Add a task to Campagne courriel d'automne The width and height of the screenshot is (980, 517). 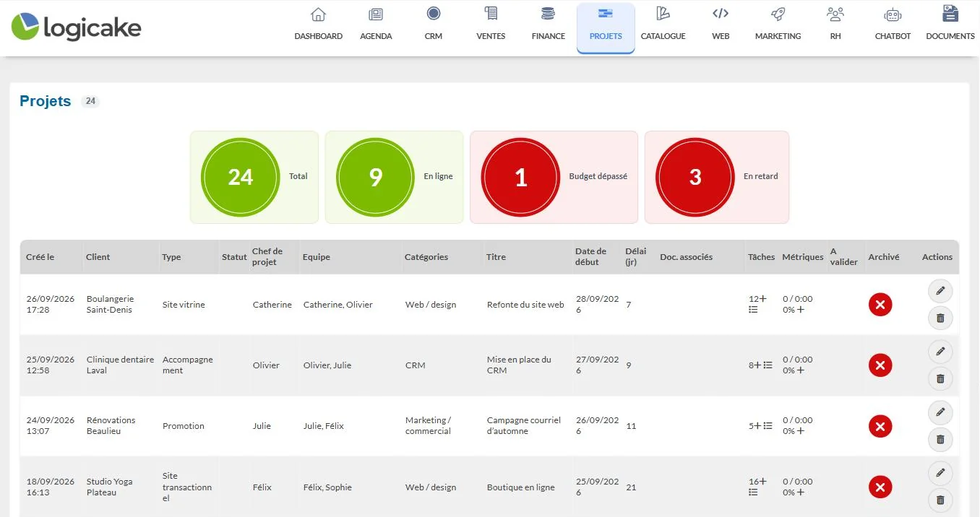(758, 426)
